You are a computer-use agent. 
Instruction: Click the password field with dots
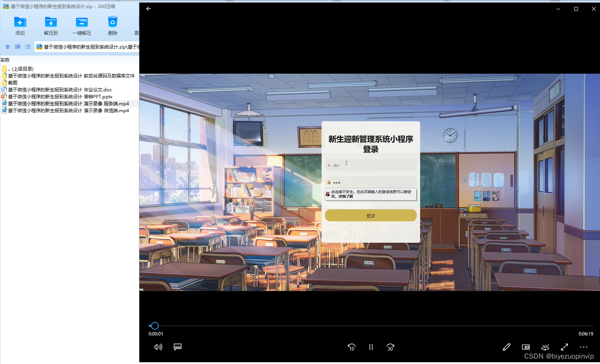coord(371,182)
